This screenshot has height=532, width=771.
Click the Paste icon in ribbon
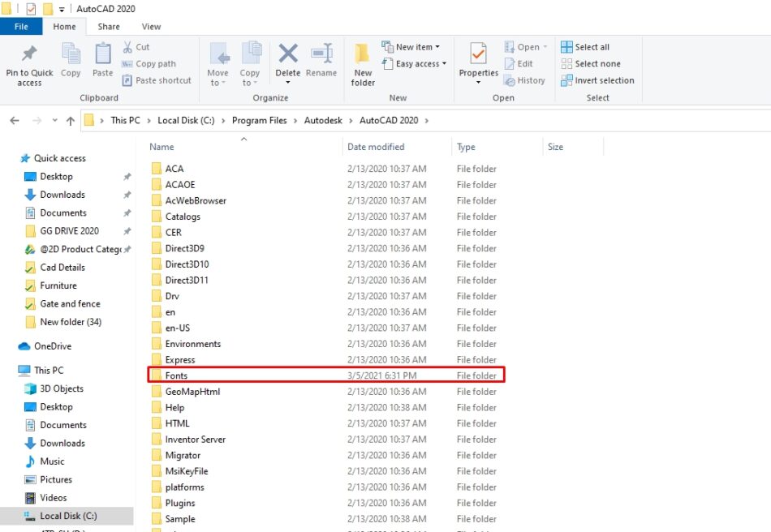[x=103, y=55]
